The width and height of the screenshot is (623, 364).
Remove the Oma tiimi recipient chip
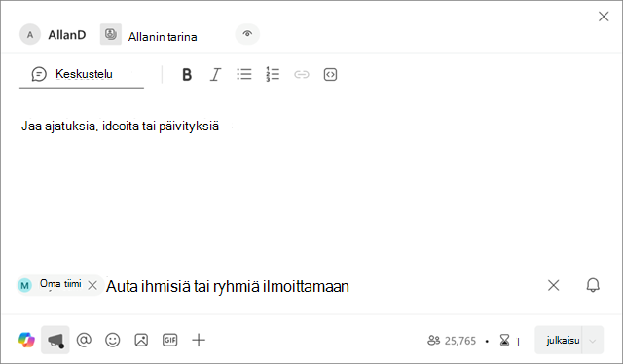[92, 285]
